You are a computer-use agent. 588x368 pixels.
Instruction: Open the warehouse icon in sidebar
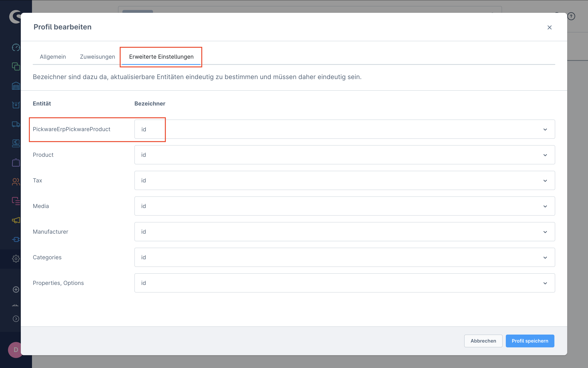pyautogui.click(x=16, y=86)
